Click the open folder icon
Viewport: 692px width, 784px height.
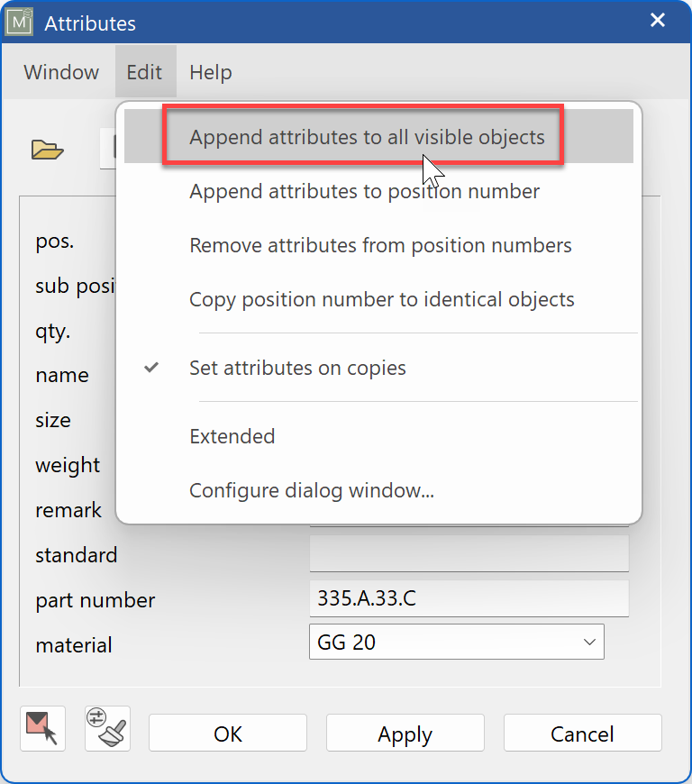click(48, 150)
